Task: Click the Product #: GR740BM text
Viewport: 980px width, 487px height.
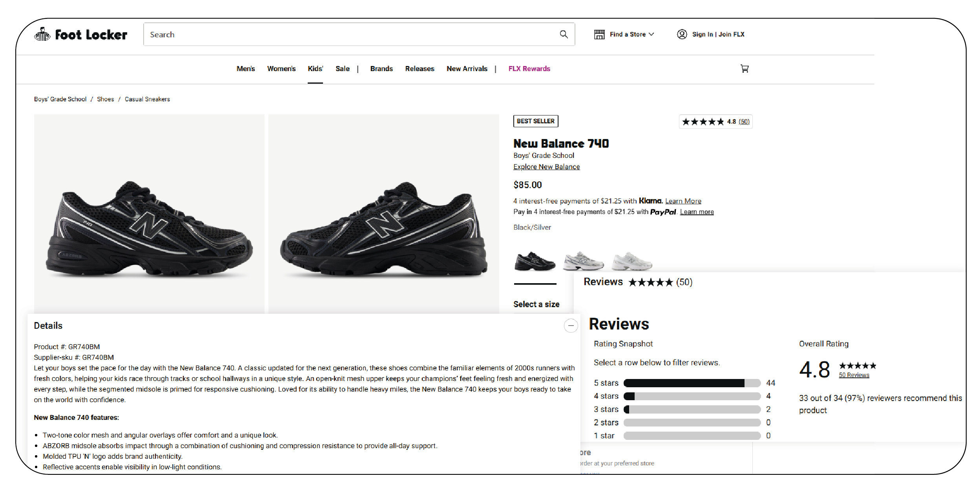Action: tap(67, 347)
